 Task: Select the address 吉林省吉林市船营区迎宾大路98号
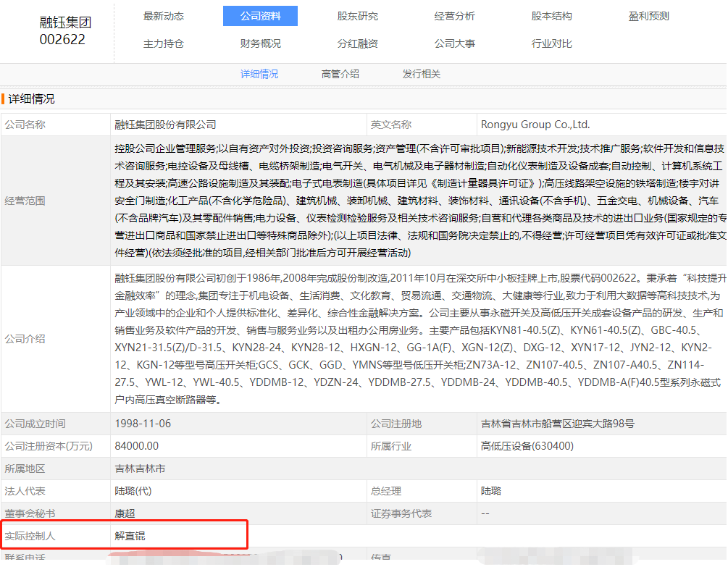(558, 424)
